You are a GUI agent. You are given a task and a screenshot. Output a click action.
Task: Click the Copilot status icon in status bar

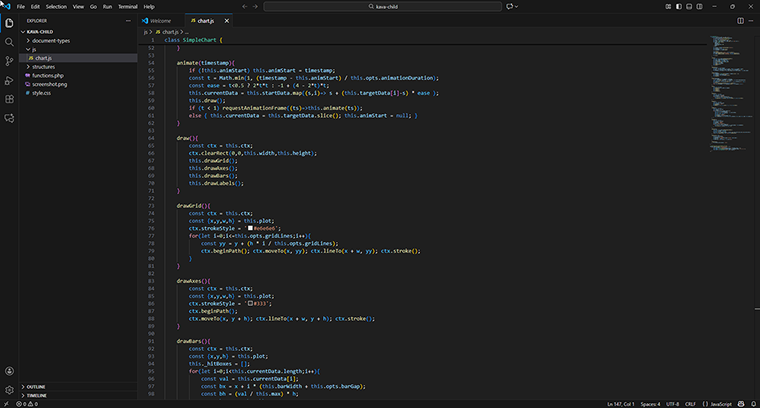click(741, 404)
